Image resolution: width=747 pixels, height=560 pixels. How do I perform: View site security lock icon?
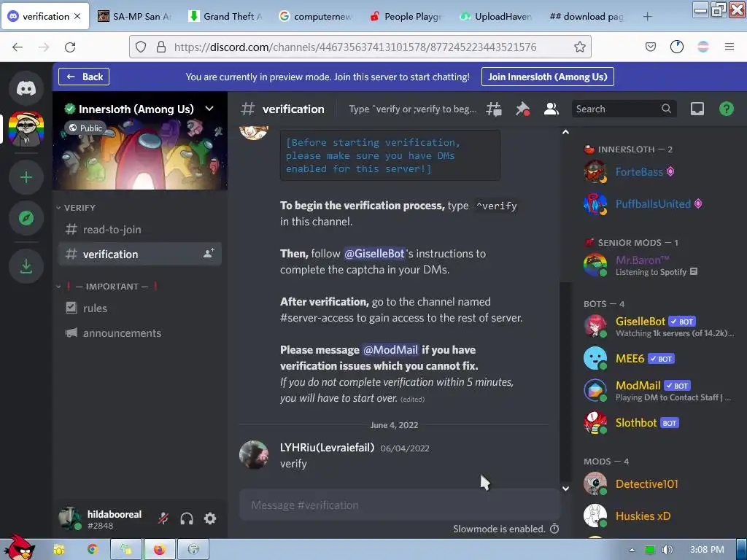pyautogui.click(x=161, y=47)
